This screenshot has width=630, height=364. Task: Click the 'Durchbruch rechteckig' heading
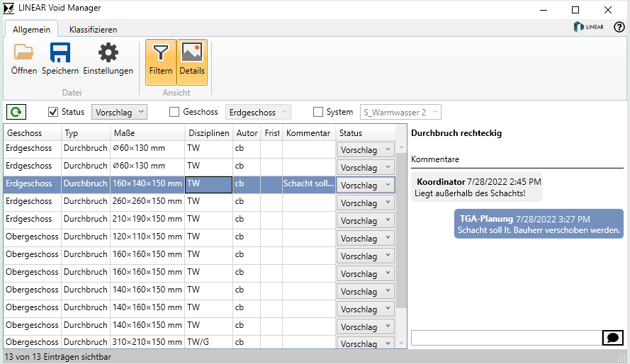[x=456, y=133]
